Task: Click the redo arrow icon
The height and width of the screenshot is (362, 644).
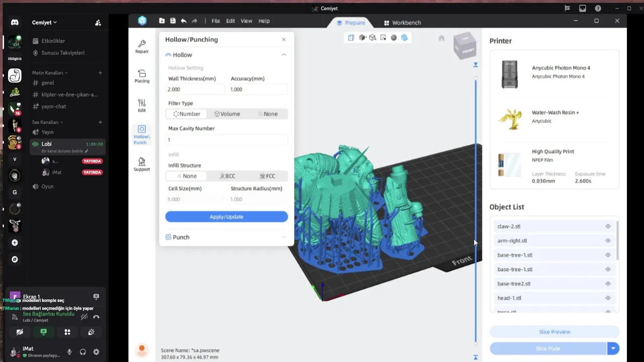Action: pos(195,21)
